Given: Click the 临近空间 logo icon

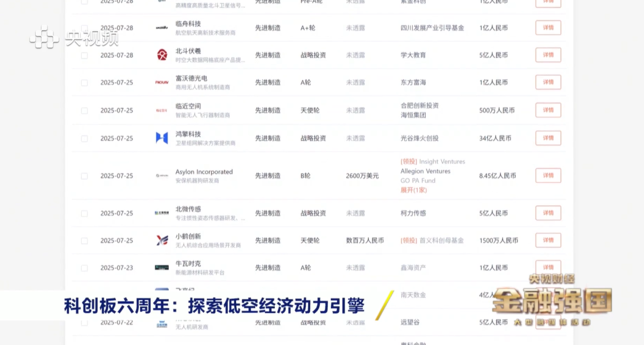Looking at the screenshot, I should 162,110.
